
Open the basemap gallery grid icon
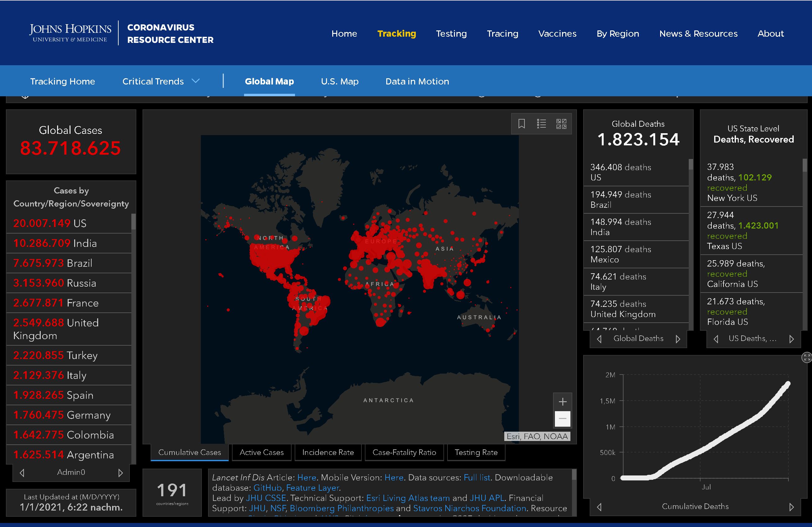click(x=561, y=124)
